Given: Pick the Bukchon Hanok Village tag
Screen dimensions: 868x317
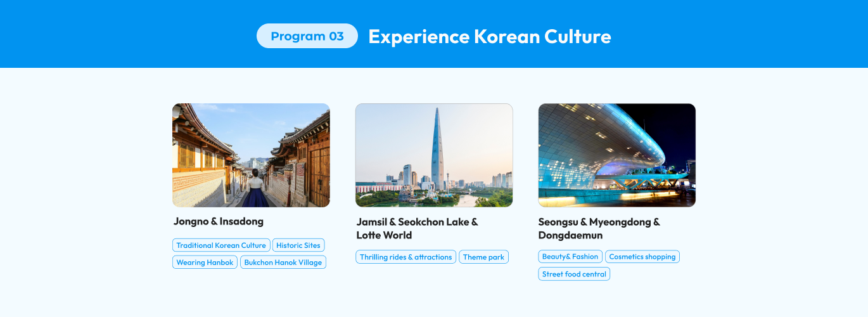Looking at the screenshot, I should click(283, 262).
